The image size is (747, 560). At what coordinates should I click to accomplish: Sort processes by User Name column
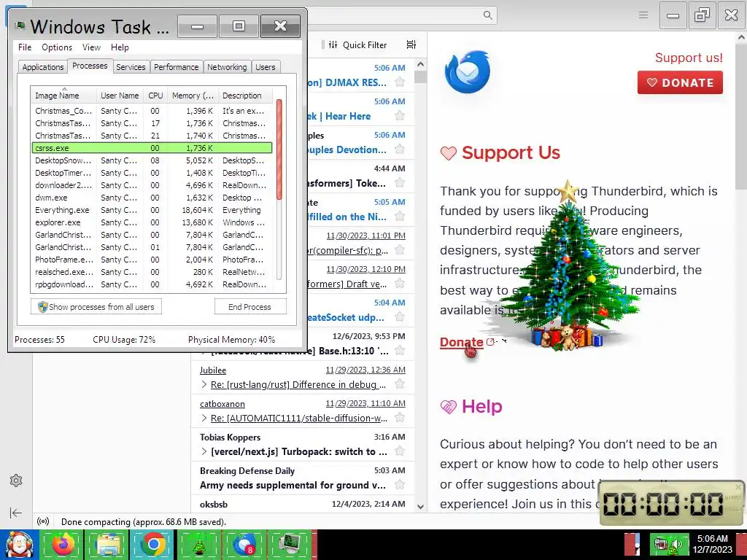[x=120, y=96]
